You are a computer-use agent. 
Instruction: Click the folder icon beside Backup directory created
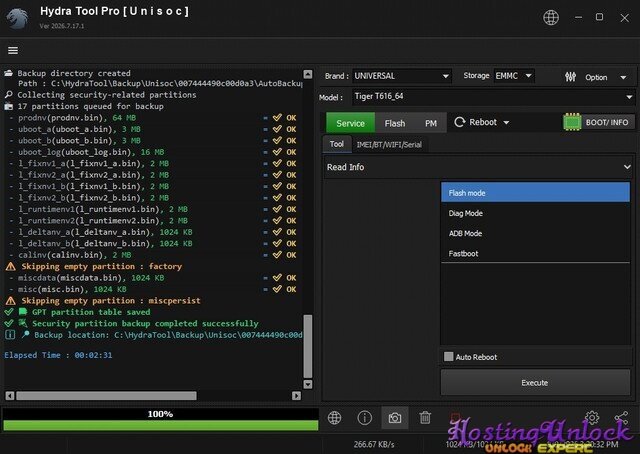(9, 73)
